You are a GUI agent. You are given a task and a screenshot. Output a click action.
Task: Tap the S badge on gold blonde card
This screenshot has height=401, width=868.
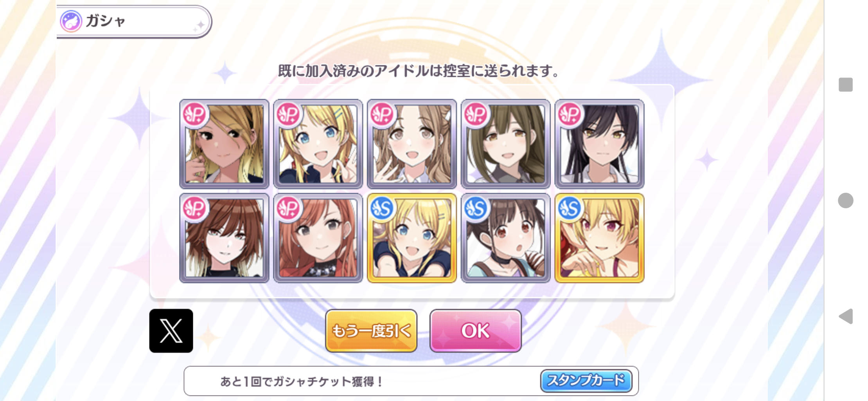point(382,208)
